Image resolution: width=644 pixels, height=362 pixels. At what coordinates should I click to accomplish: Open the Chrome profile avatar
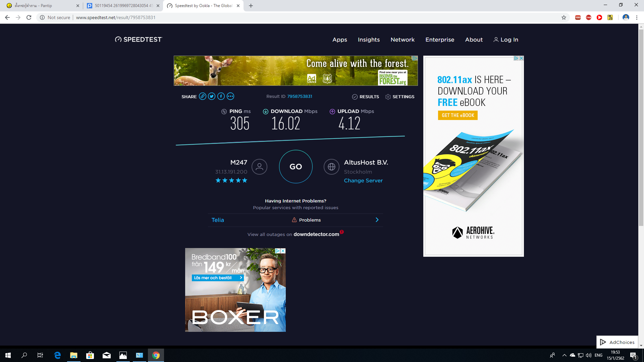coord(626,17)
